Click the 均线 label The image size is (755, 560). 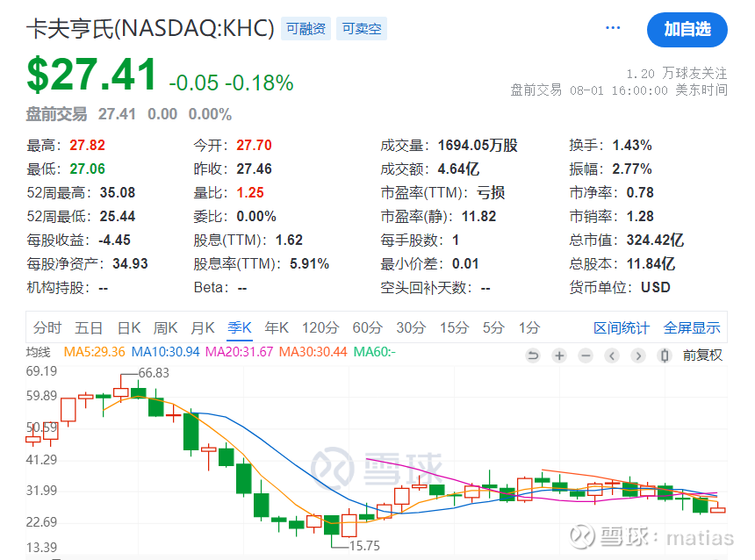pyautogui.click(x=38, y=352)
